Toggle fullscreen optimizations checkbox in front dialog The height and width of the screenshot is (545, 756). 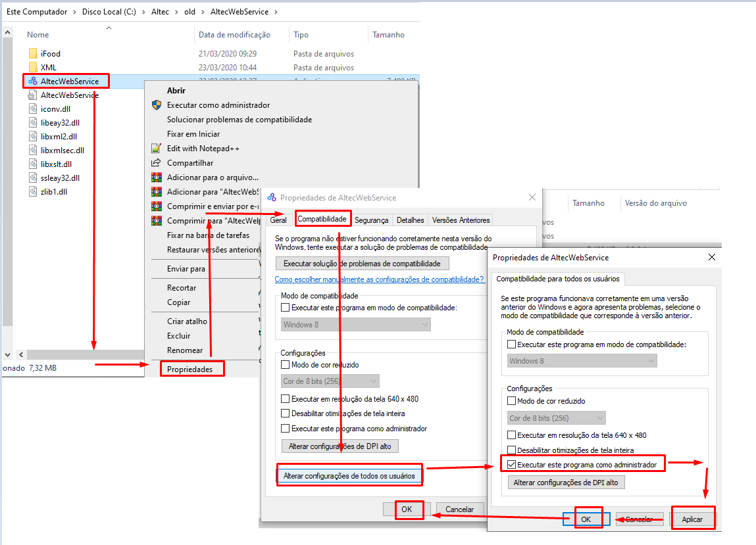[511, 450]
